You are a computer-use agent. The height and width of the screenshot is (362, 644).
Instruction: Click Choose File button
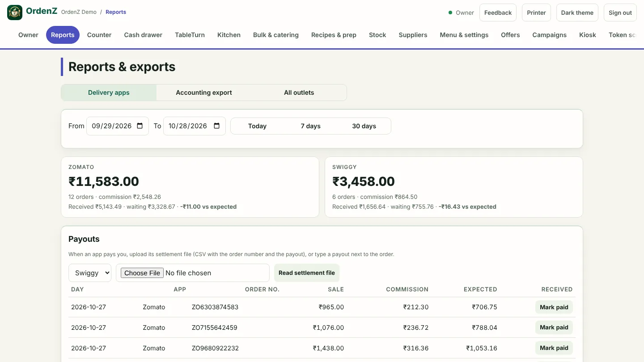pyautogui.click(x=142, y=273)
